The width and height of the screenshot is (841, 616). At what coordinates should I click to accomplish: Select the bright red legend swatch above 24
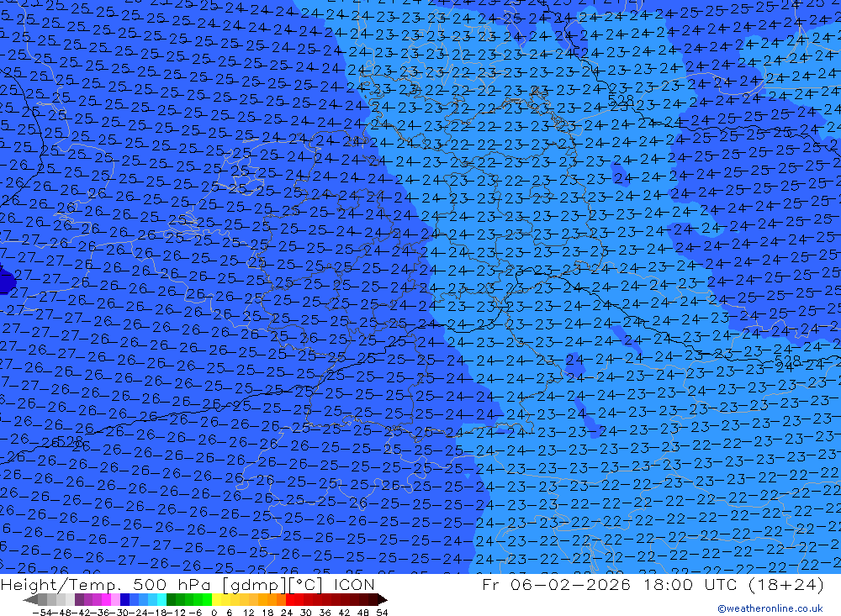tap(290, 599)
